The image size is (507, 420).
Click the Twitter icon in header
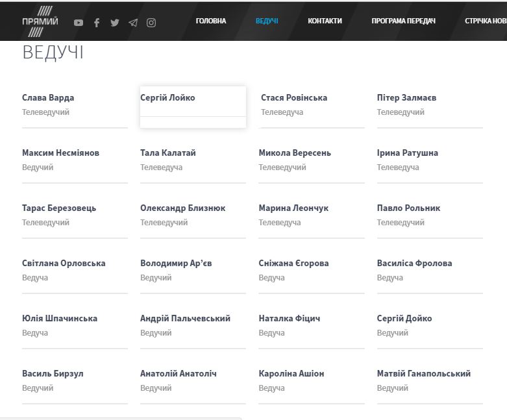(x=115, y=23)
